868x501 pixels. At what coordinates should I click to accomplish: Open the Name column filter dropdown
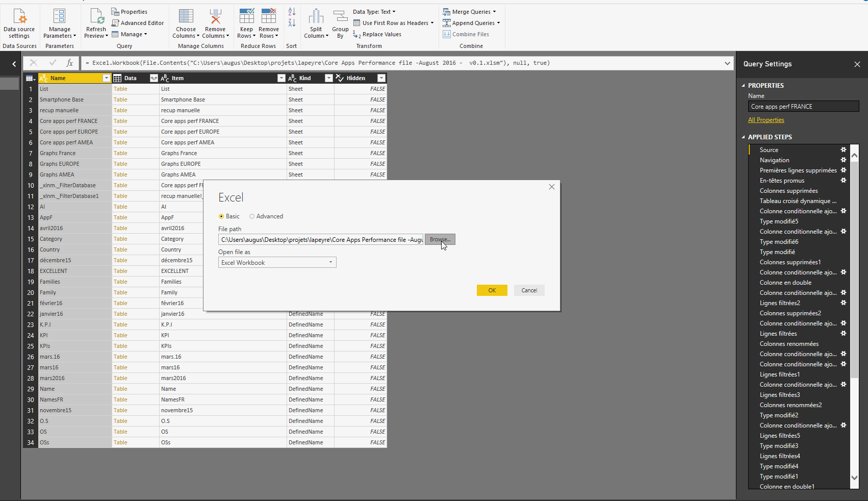(x=107, y=78)
